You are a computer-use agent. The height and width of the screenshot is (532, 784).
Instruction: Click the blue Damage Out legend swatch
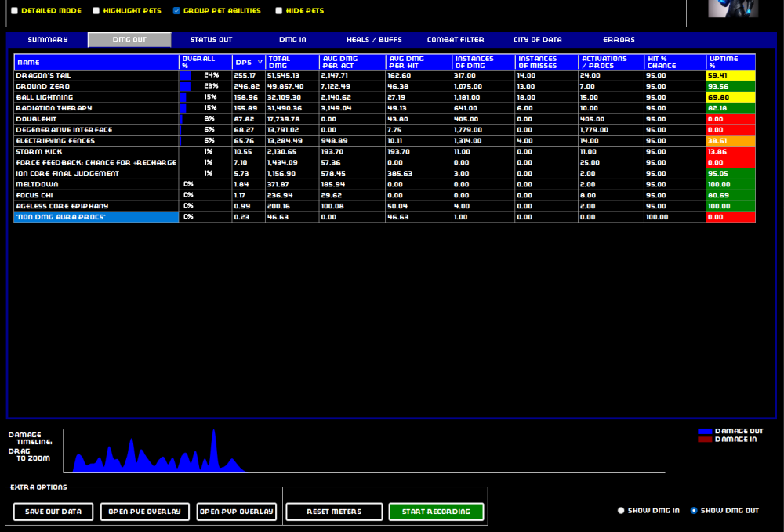(704, 431)
